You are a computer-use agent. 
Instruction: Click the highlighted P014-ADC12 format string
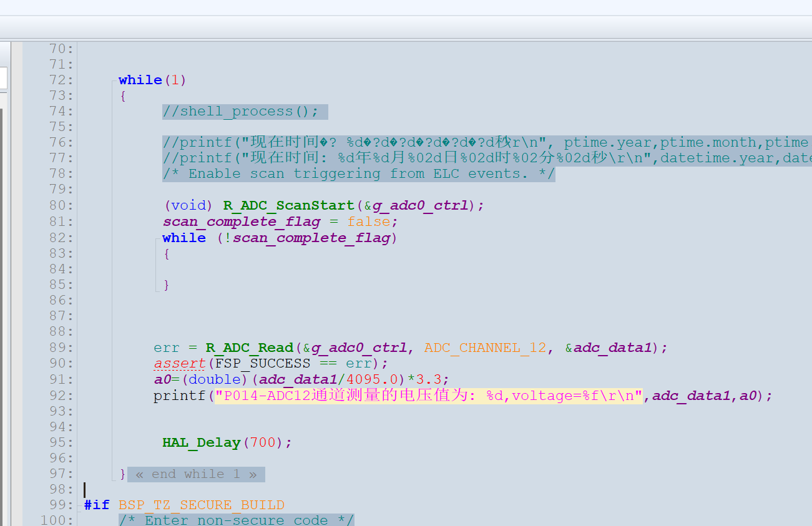click(429, 395)
